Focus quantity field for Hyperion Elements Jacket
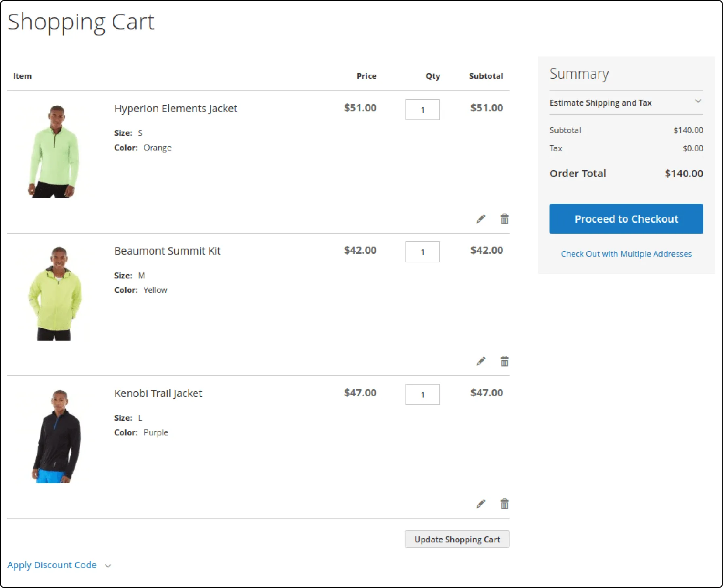This screenshot has height=588, width=723. [422, 110]
